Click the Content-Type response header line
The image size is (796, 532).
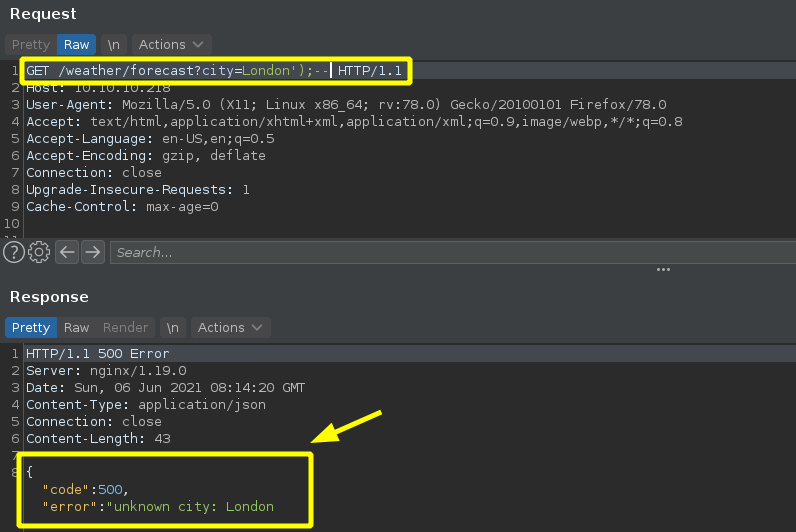pyautogui.click(x=145, y=404)
